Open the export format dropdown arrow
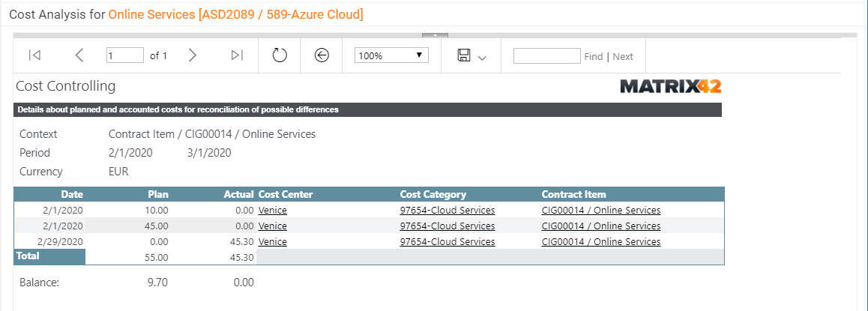This screenshot has height=311, width=868. 482,58
